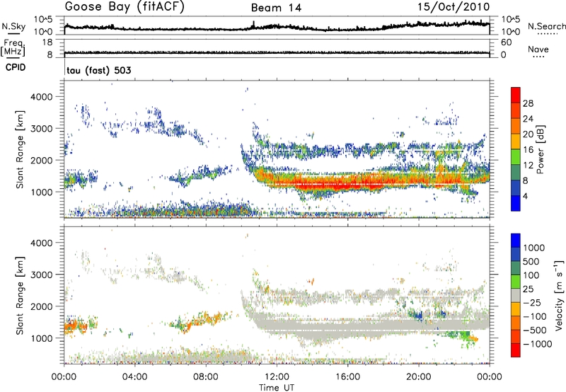This screenshot has height=392, width=566.
Task: Click the "20" Power color bar label
Action: coord(528,134)
